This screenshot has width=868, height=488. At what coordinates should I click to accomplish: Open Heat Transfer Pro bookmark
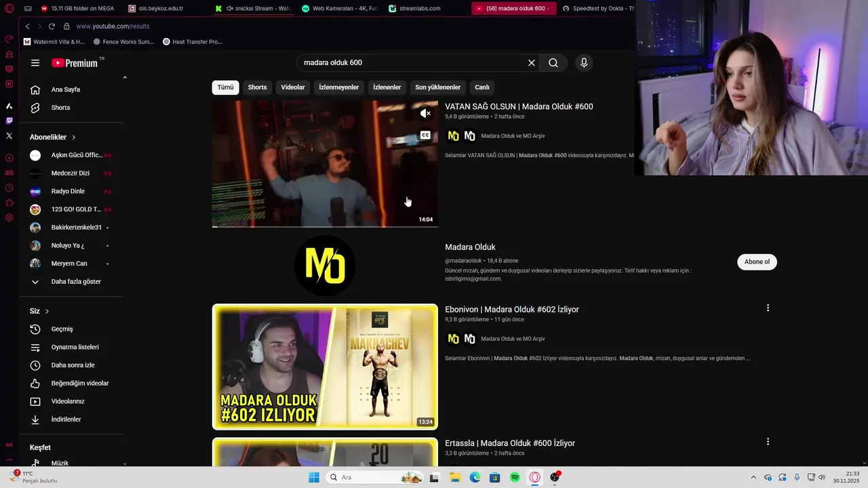click(193, 42)
